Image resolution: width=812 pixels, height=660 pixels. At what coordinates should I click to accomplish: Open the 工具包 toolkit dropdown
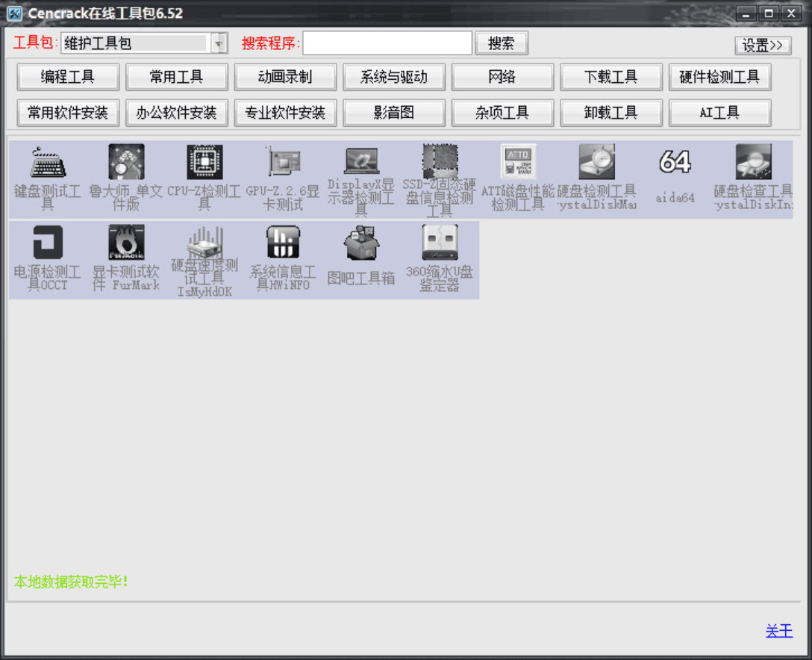[x=219, y=43]
